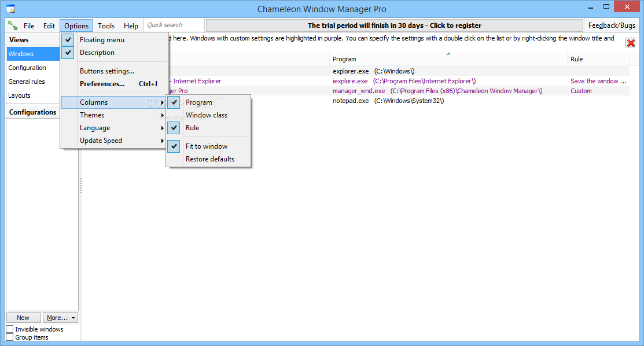Image resolution: width=644 pixels, height=346 pixels.
Task: Click the Configurations panel header
Action: 33,112
